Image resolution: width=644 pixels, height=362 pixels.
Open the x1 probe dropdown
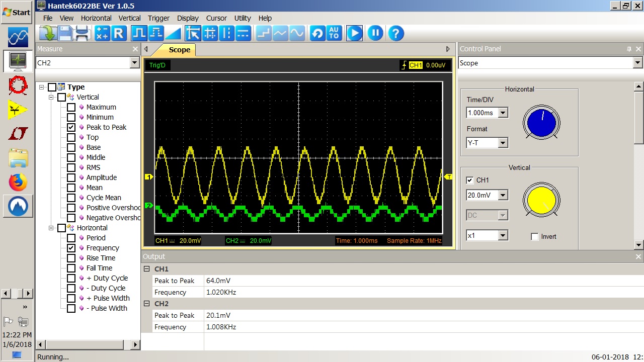point(503,235)
